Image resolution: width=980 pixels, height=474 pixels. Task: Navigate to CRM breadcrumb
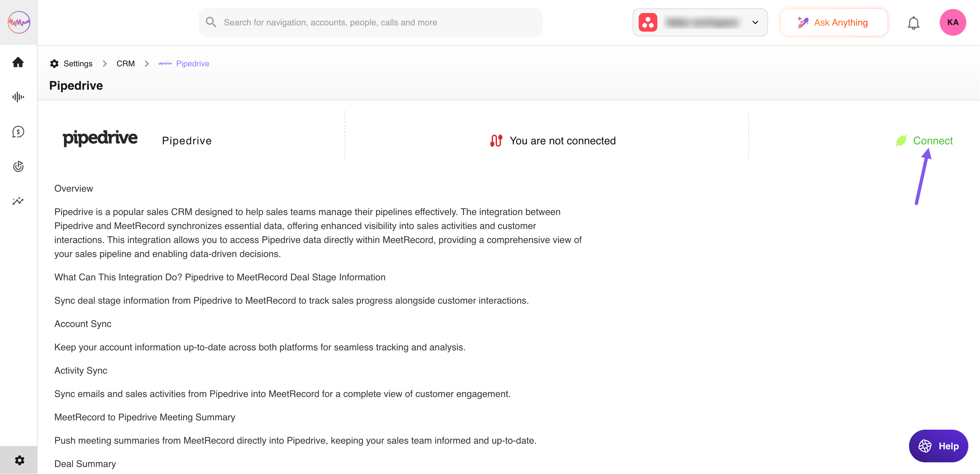click(125, 64)
